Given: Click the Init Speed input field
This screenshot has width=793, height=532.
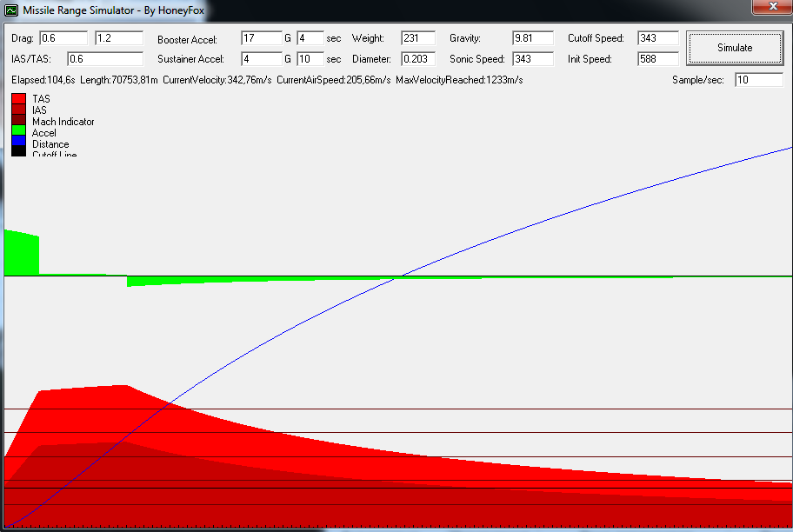Looking at the screenshot, I should pos(658,59).
